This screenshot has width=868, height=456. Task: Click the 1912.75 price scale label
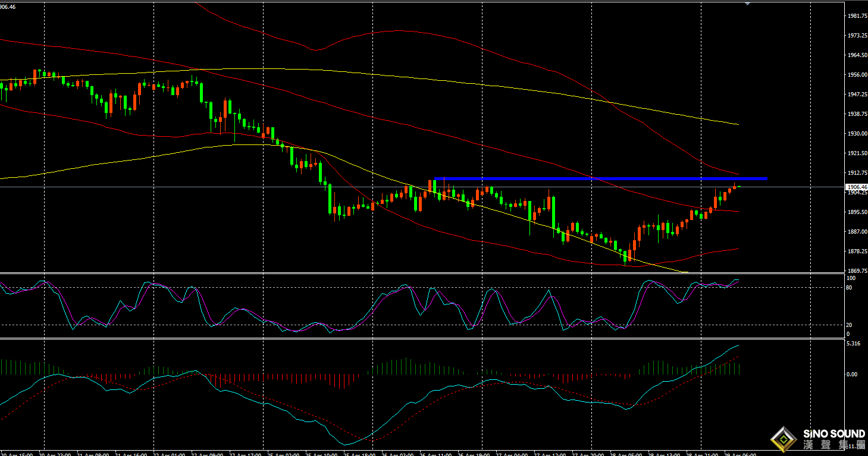(x=856, y=173)
